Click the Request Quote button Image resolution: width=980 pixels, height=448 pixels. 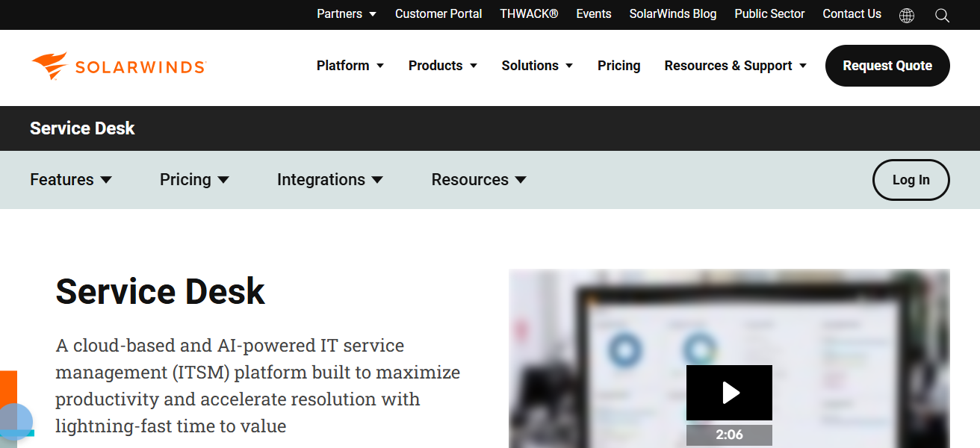click(x=887, y=66)
